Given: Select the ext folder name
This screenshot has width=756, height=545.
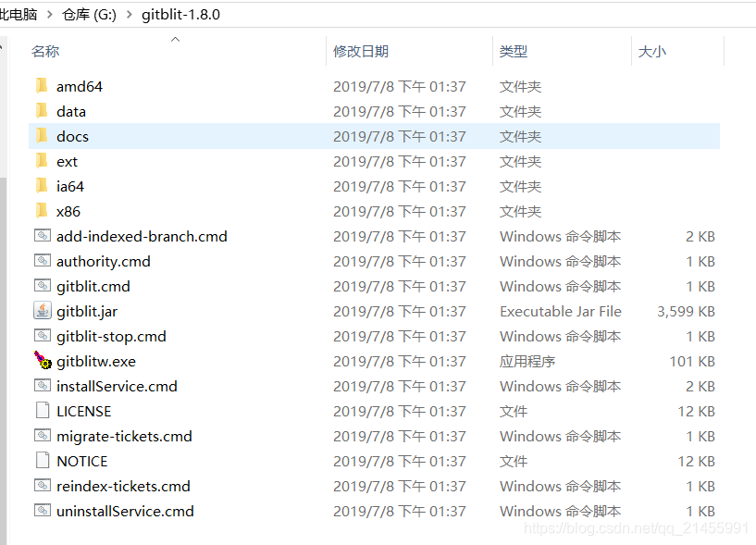Looking at the screenshot, I should (67, 162).
